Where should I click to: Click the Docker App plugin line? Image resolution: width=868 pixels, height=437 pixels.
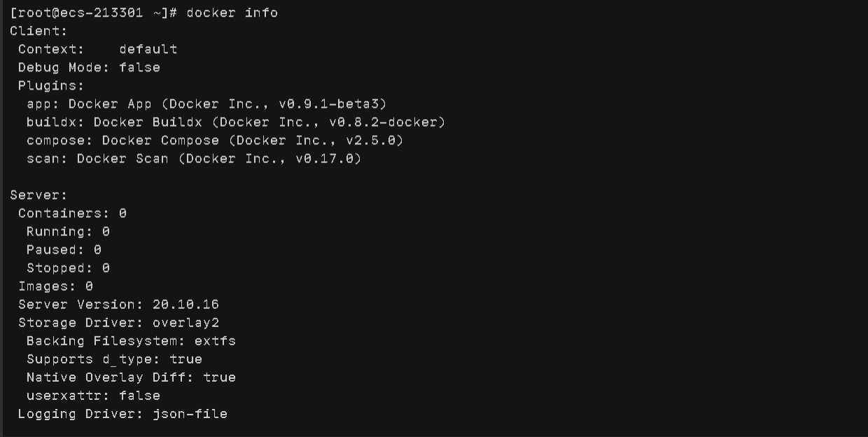206,104
